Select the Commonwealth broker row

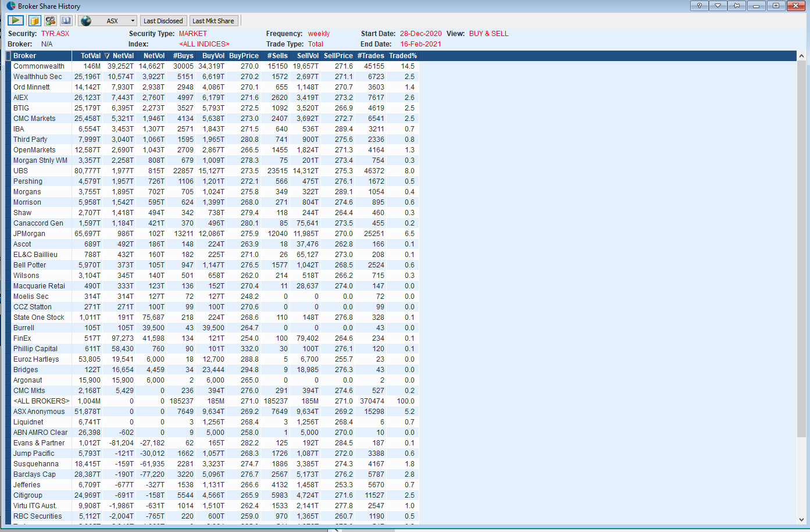tap(215, 66)
